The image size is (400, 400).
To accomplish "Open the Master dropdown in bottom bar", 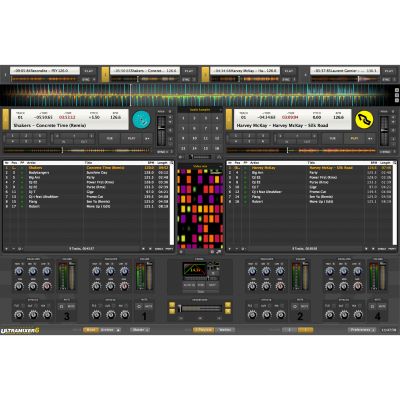I will pos(140,330).
